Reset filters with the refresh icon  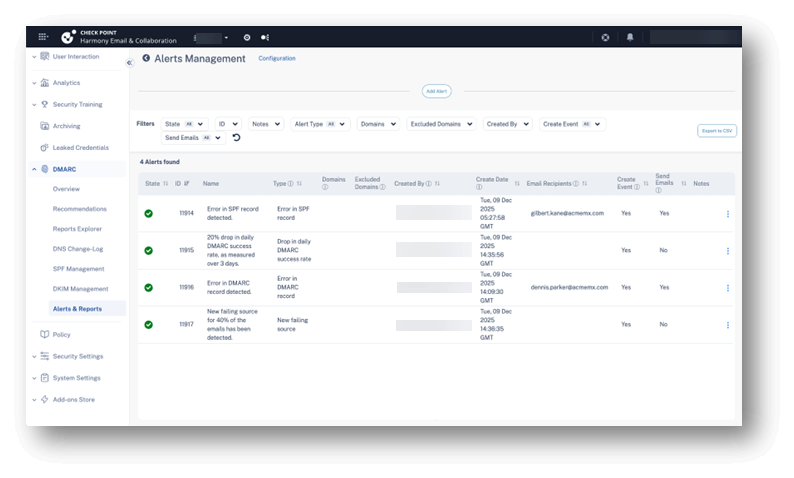pyautogui.click(x=236, y=137)
